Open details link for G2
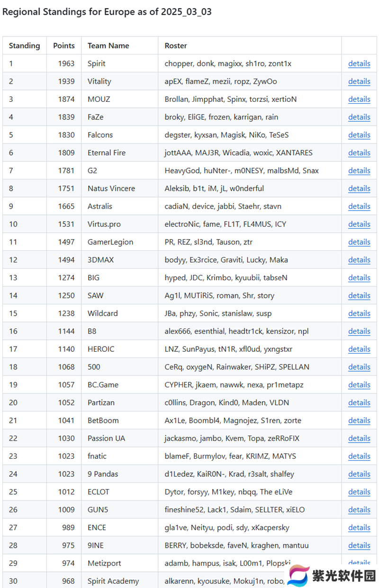The width and height of the screenshot is (379, 588). click(359, 170)
